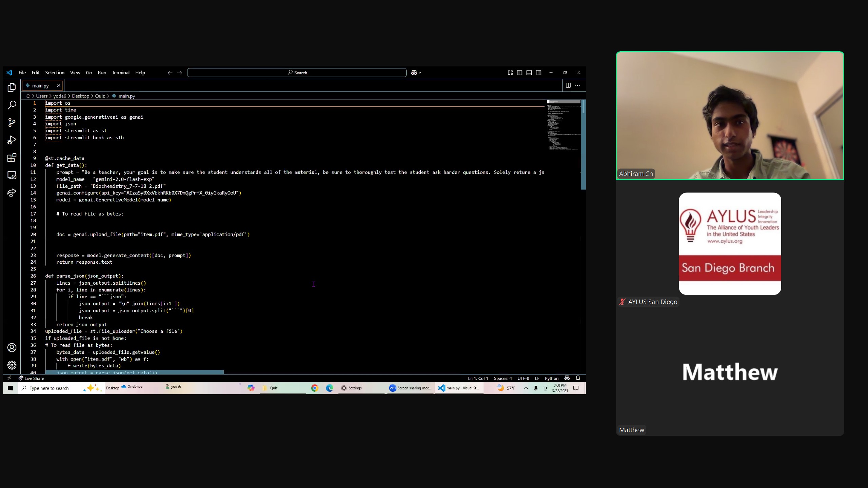
Task: Open the Manage gear in activity bar
Action: click(x=12, y=365)
